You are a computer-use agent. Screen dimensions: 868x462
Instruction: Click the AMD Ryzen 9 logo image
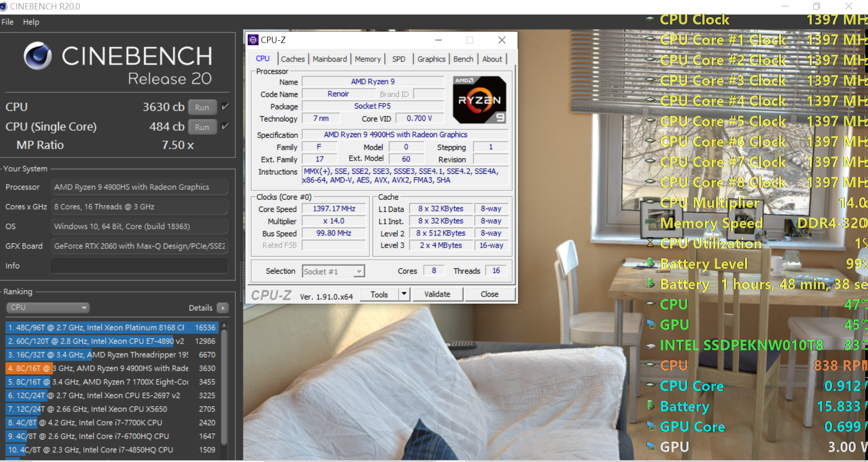[x=480, y=100]
